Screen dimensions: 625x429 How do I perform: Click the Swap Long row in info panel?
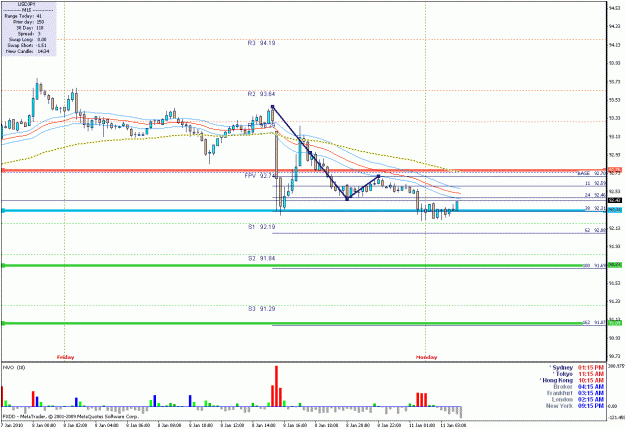(x=27, y=39)
